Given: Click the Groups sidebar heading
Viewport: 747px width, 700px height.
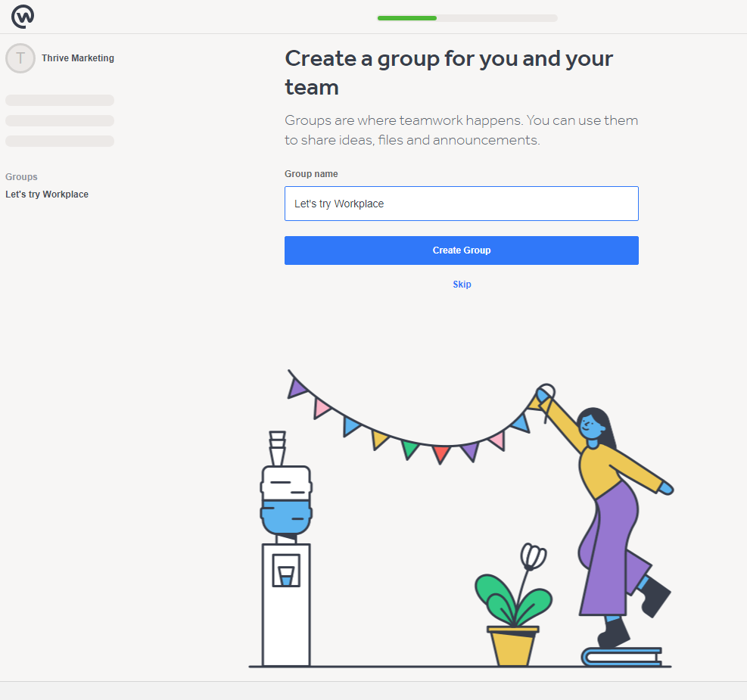Looking at the screenshot, I should (21, 176).
